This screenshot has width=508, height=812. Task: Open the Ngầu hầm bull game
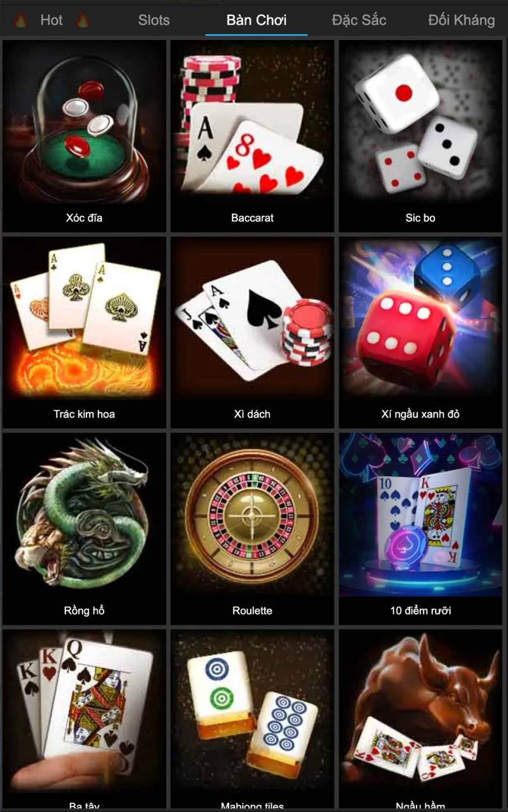tap(420, 721)
